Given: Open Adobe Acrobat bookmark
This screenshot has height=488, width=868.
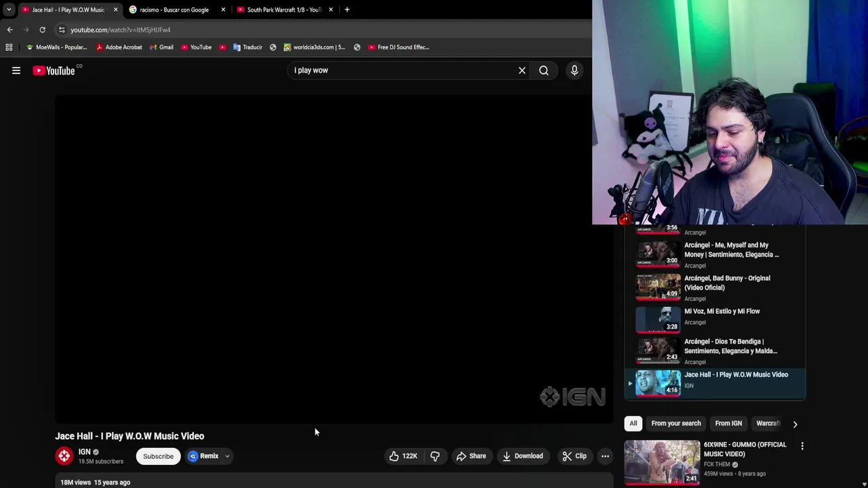Looking at the screenshot, I should point(119,47).
